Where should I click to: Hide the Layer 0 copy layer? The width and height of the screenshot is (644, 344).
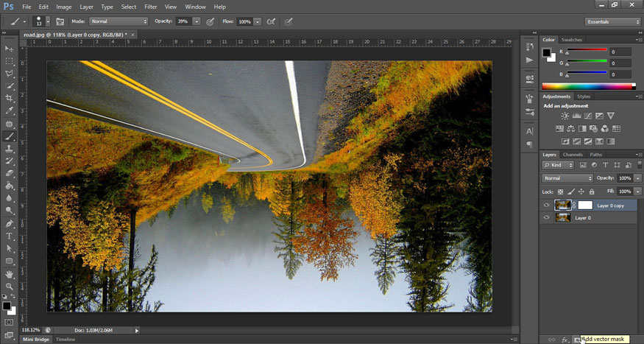click(x=546, y=206)
